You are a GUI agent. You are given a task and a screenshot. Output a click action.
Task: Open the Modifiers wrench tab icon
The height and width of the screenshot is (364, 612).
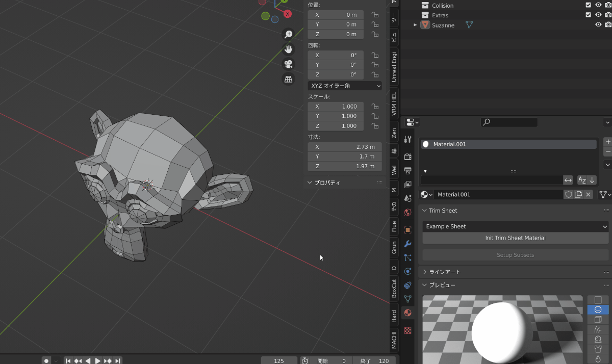[407, 244]
